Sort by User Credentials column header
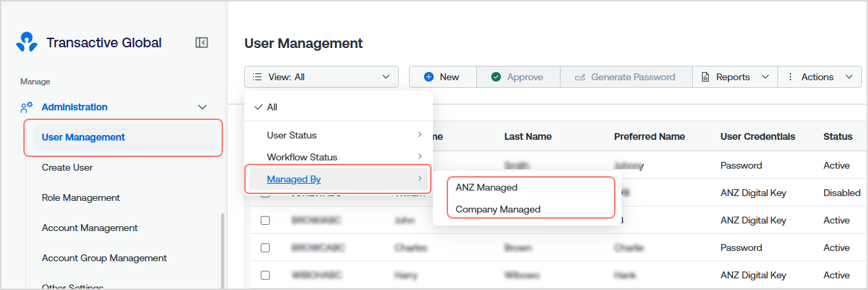The image size is (868, 290). [758, 136]
